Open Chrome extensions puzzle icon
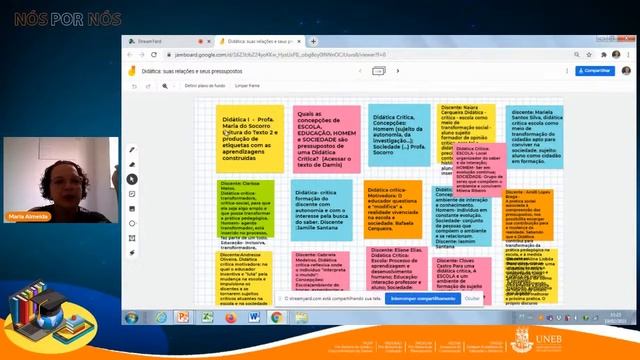The height and width of the screenshot is (360, 640). [x=604, y=54]
